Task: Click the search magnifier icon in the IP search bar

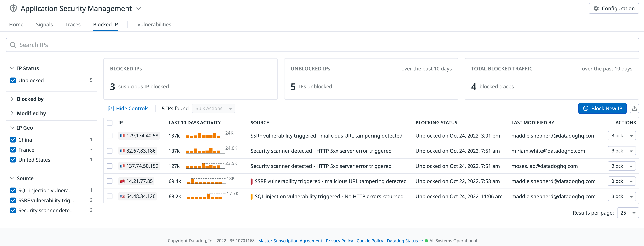Action: tap(13, 45)
